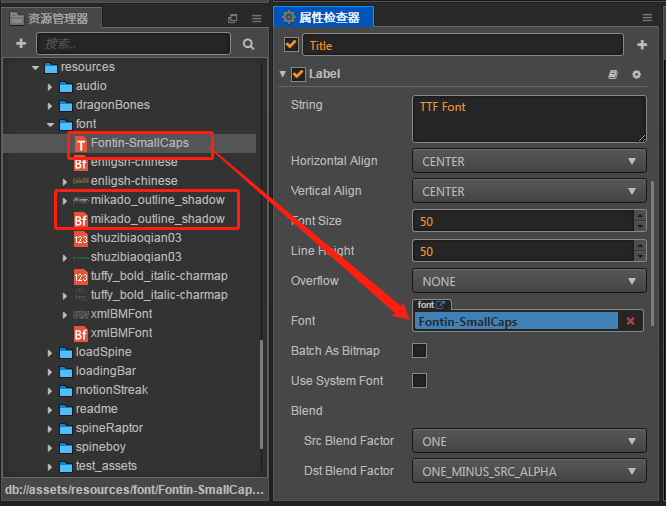666x506 pixels.
Task: Collapse the resources folder
Action: (x=35, y=68)
